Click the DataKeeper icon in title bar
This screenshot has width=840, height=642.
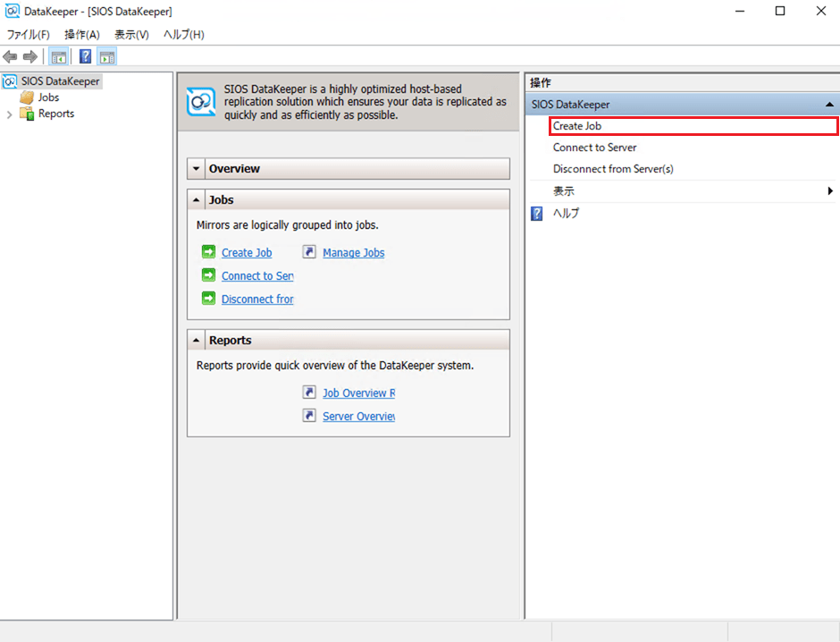[x=12, y=11]
